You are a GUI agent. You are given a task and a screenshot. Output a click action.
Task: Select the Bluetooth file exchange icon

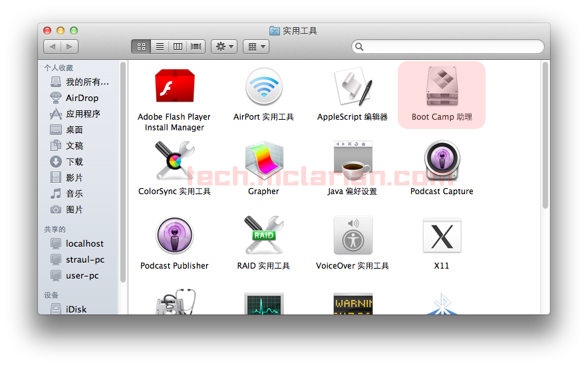click(x=442, y=304)
